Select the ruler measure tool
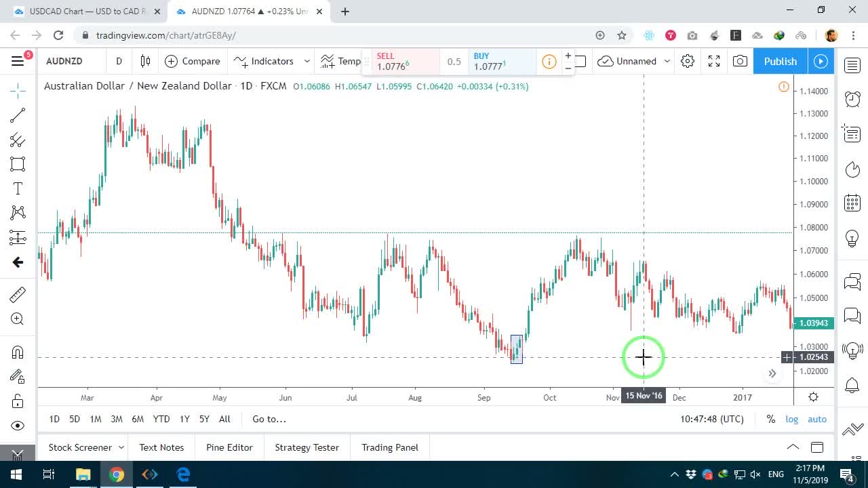This screenshot has height=488, width=868. click(18, 294)
